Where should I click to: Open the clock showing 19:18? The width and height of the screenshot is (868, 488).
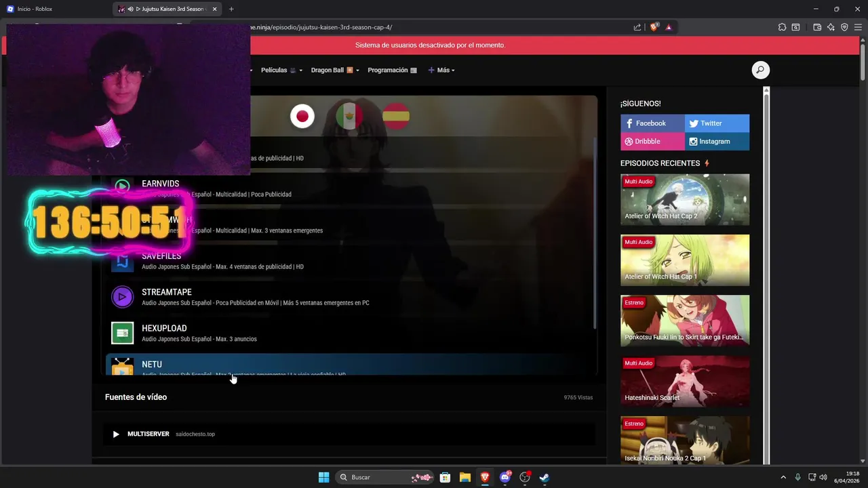(847, 477)
